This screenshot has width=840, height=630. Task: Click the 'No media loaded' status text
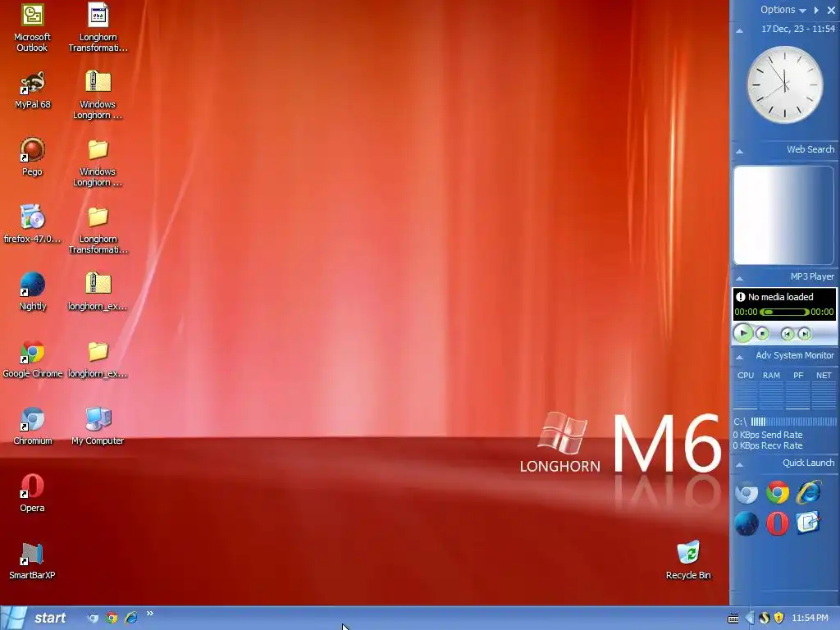781,297
